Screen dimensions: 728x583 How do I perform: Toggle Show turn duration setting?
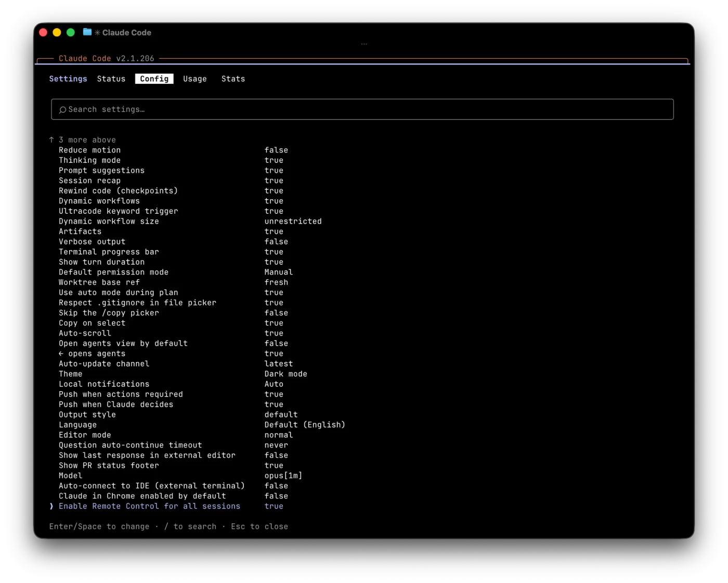click(x=171, y=262)
